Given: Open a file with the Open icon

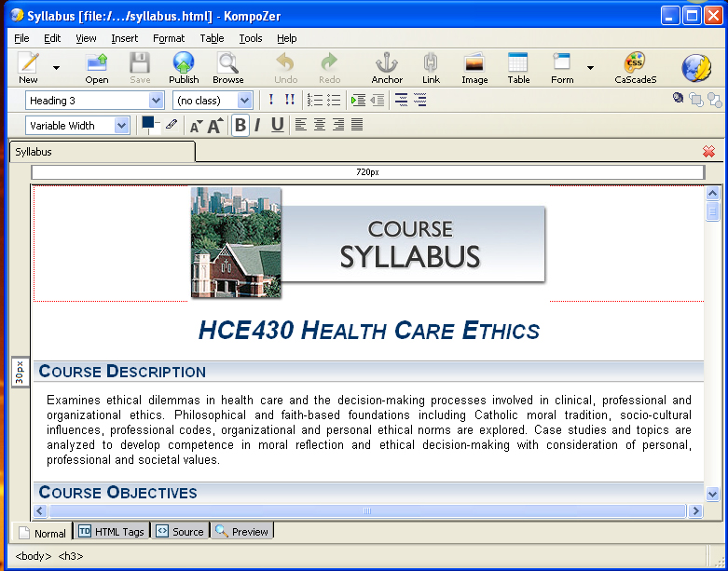Looking at the screenshot, I should pos(97,68).
